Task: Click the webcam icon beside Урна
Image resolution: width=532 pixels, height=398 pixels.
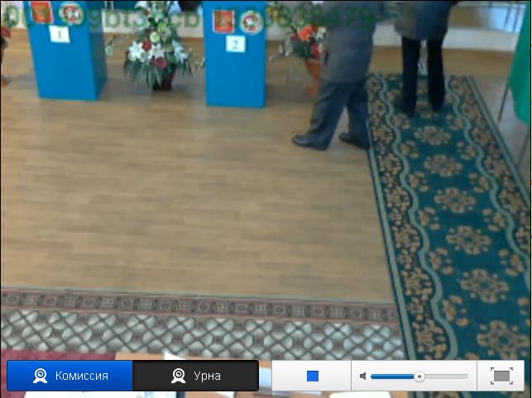Action: (x=178, y=376)
